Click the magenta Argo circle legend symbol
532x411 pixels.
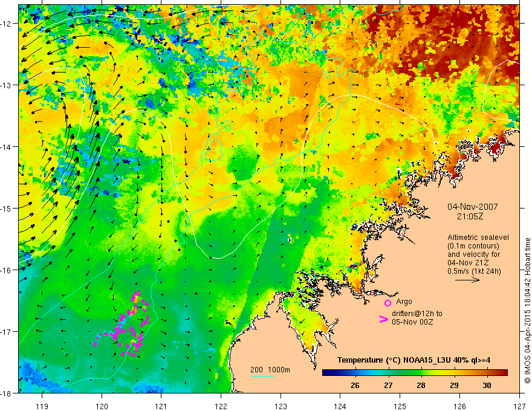point(388,303)
